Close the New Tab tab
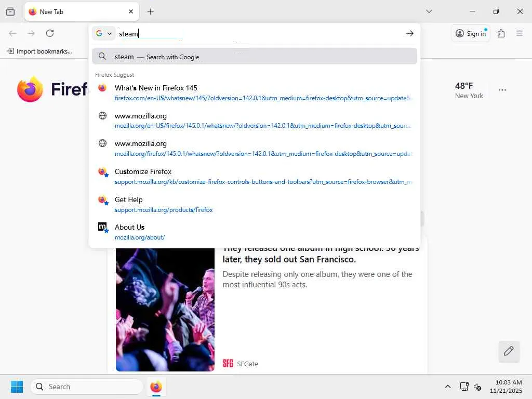Screen dimensions: 532x399 point(131,11)
